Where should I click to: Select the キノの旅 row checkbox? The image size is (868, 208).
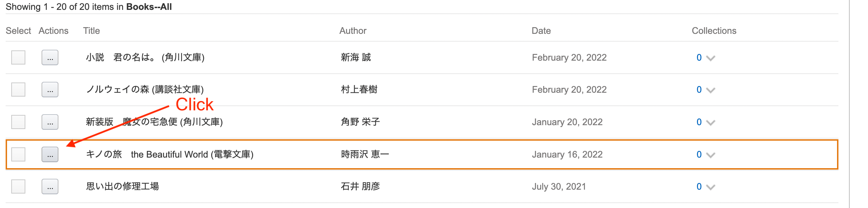18,154
